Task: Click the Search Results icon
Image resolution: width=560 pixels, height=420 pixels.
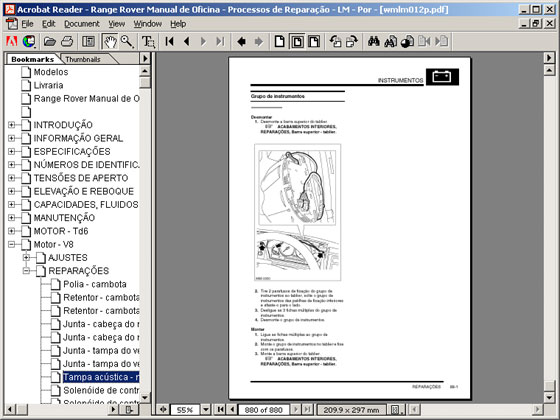Action: coord(407,41)
